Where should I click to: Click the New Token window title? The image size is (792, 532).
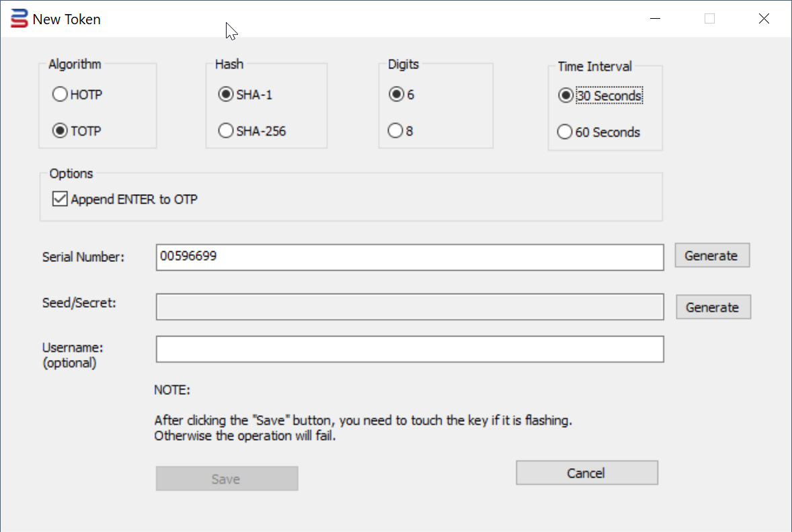tap(67, 19)
